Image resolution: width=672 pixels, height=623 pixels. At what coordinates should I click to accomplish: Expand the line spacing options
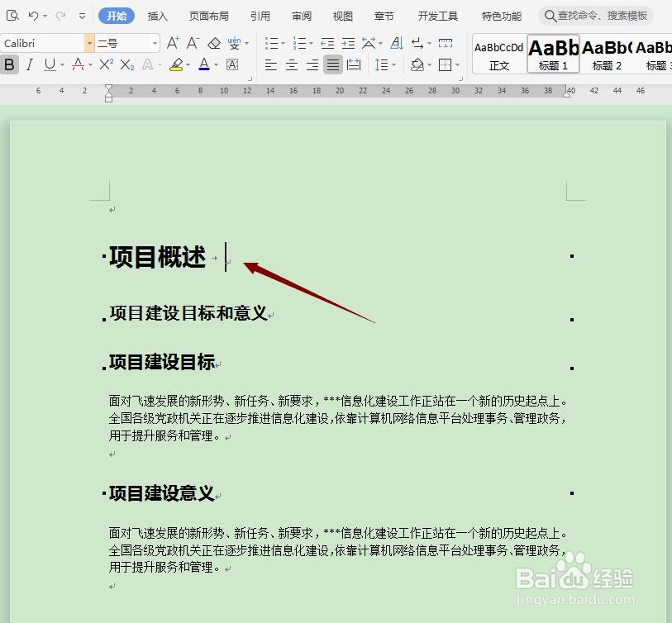(x=393, y=64)
